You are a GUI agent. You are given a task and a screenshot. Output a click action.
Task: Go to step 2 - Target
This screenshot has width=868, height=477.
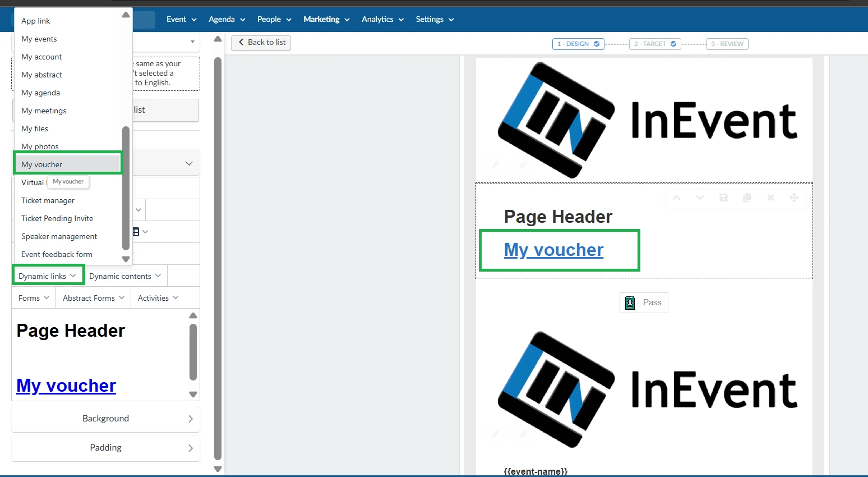(x=655, y=44)
